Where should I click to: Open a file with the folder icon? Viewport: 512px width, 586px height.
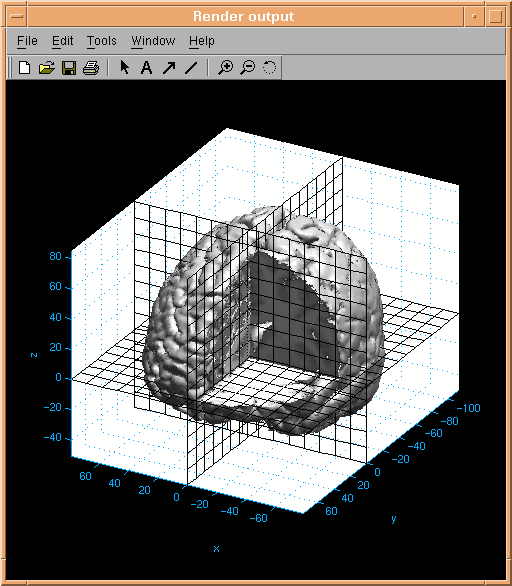(x=47, y=68)
